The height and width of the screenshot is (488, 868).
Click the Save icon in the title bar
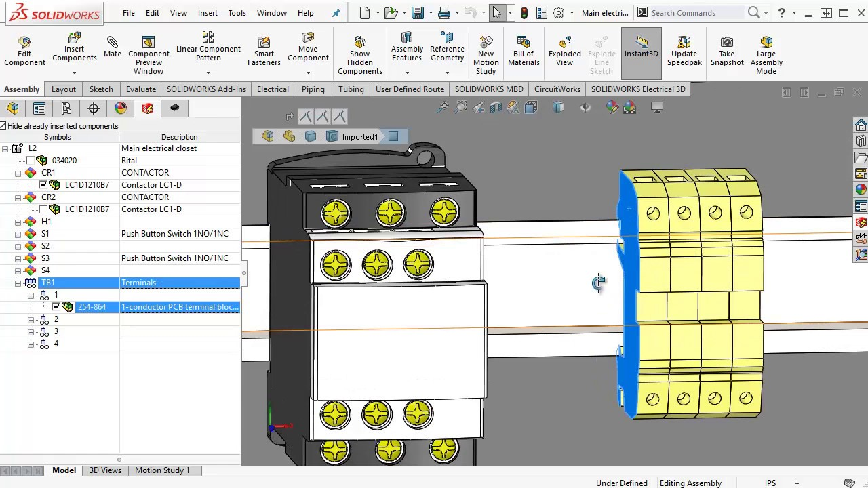tap(418, 13)
